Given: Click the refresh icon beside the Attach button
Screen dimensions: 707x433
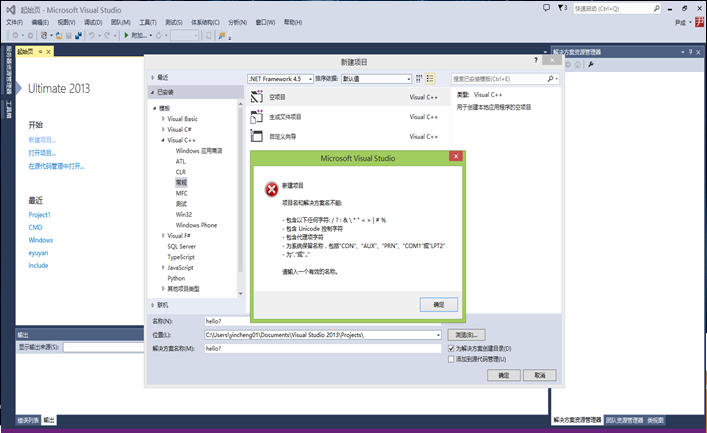Looking at the screenshot, I should (159, 35).
